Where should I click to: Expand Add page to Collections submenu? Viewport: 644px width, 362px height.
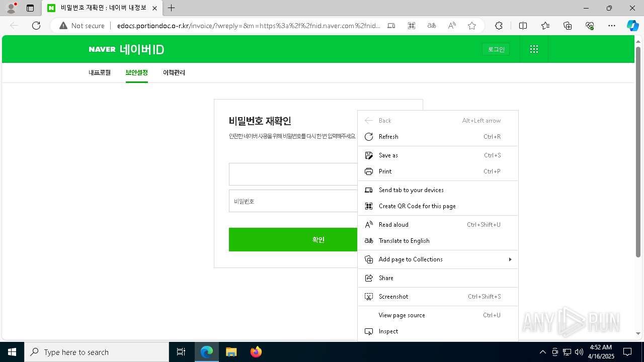pos(438,259)
